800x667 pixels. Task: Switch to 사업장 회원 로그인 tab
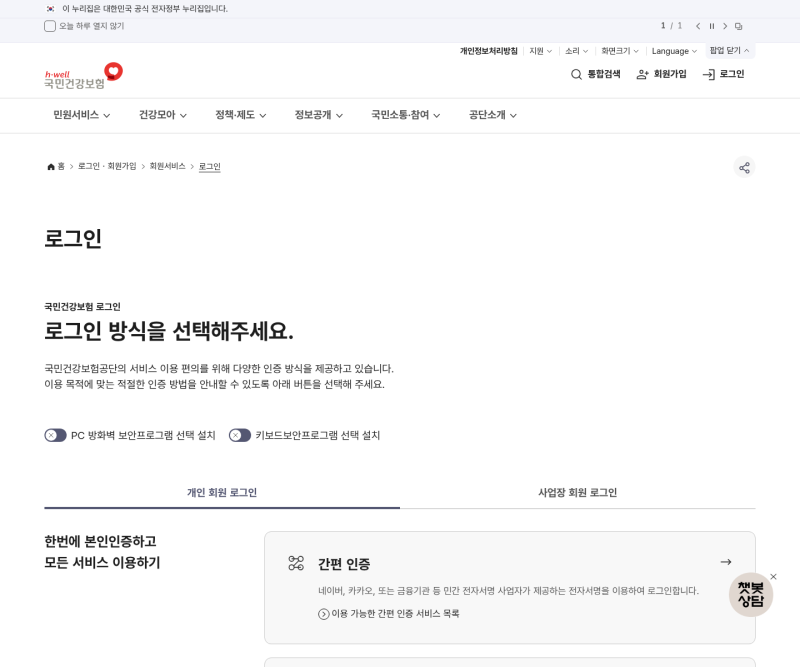tap(578, 493)
